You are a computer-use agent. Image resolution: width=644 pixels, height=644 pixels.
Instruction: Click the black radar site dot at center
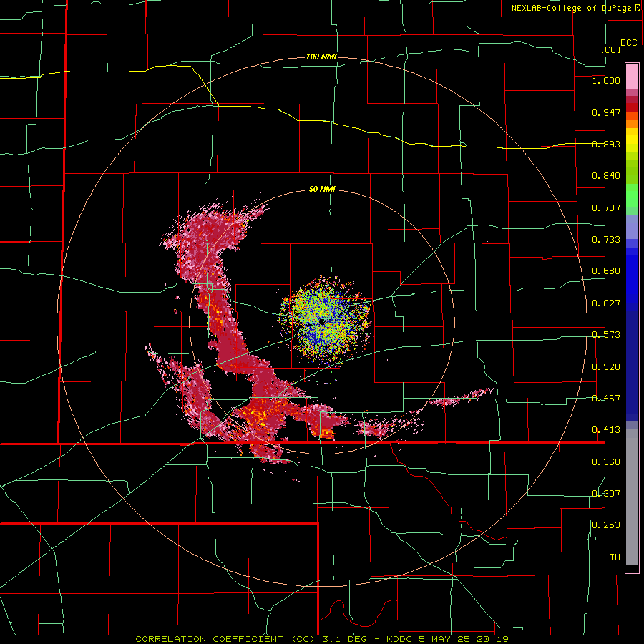321,320
